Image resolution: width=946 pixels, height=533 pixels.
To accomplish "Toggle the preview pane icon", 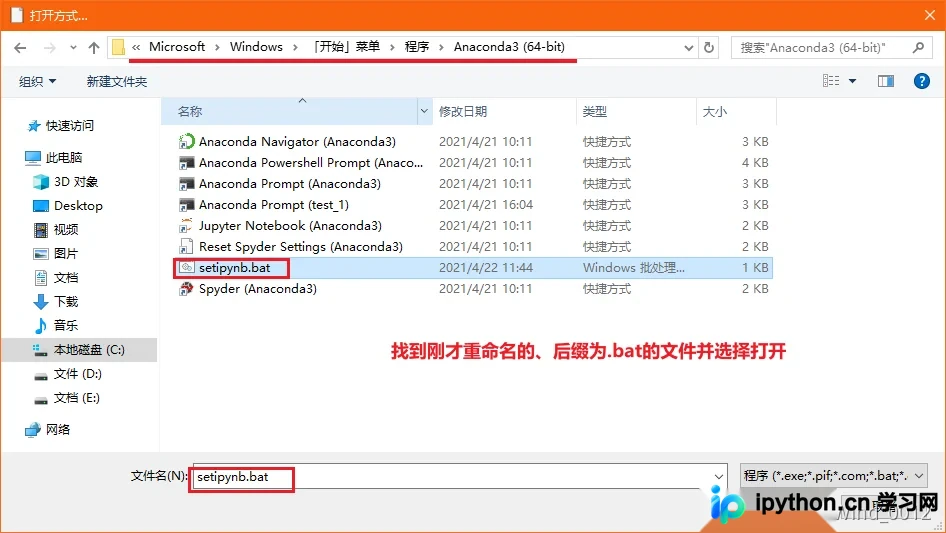I will click(x=886, y=81).
